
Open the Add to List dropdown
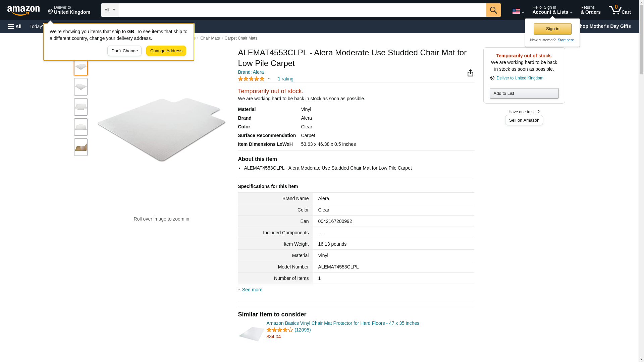pos(524,93)
